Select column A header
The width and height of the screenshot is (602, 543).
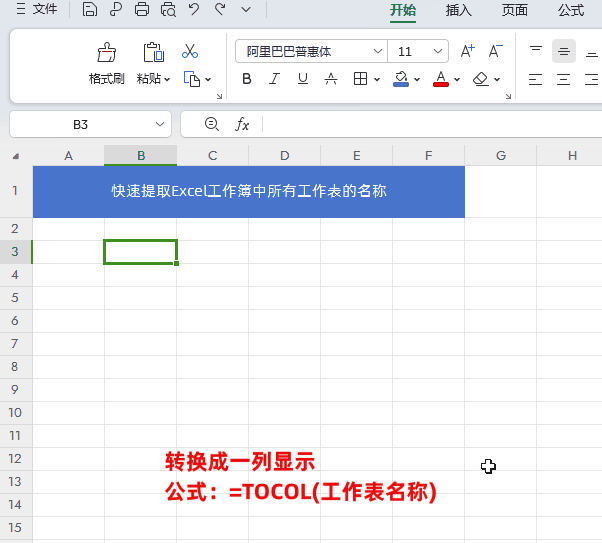pos(68,156)
